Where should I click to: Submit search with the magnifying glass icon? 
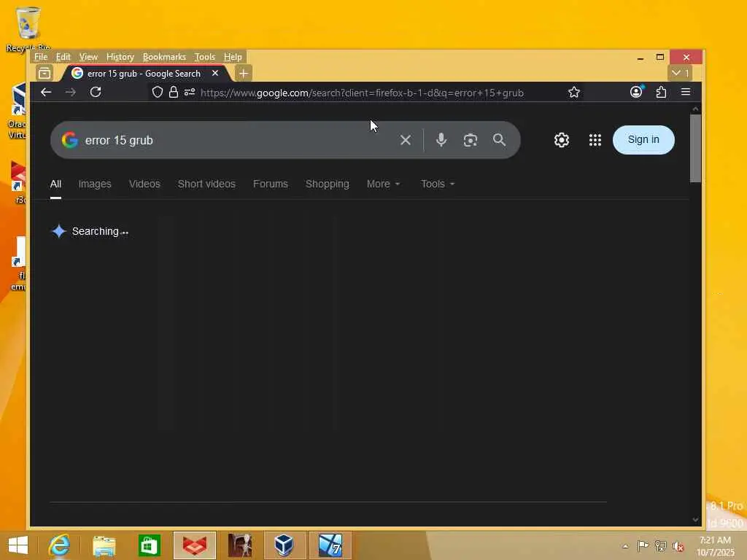click(x=499, y=140)
